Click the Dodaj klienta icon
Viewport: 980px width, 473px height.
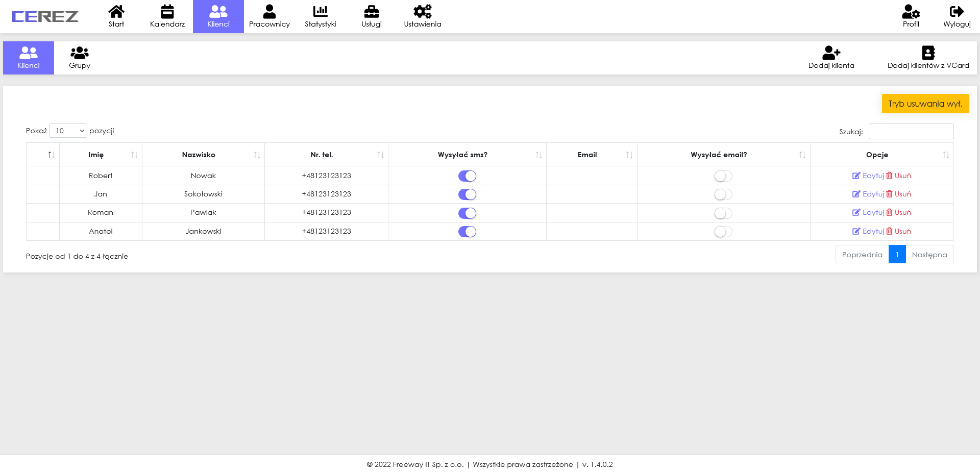coord(831,53)
